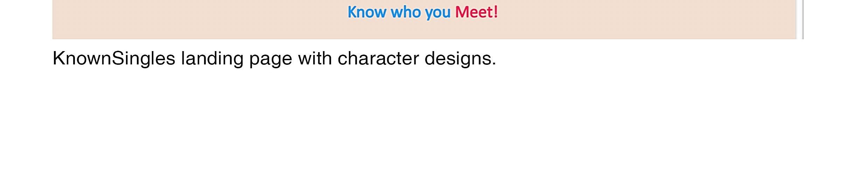Click the word "landing" in the caption
This screenshot has height=175, width=868.
coord(212,58)
